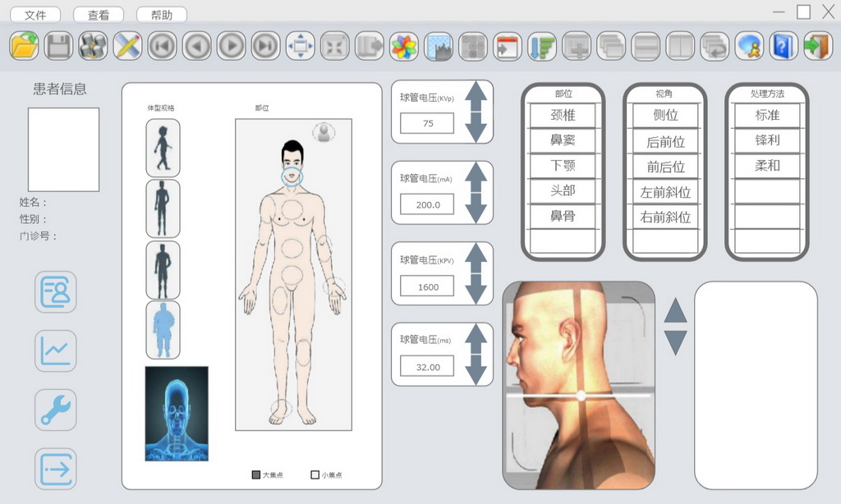Click the blue help book icon
The height and width of the screenshot is (504, 841).
pyautogui.click(x=783, y=45)
